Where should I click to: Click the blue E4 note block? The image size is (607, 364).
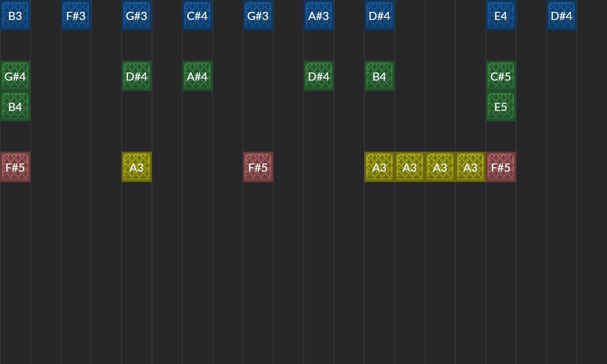coord(501,15)
